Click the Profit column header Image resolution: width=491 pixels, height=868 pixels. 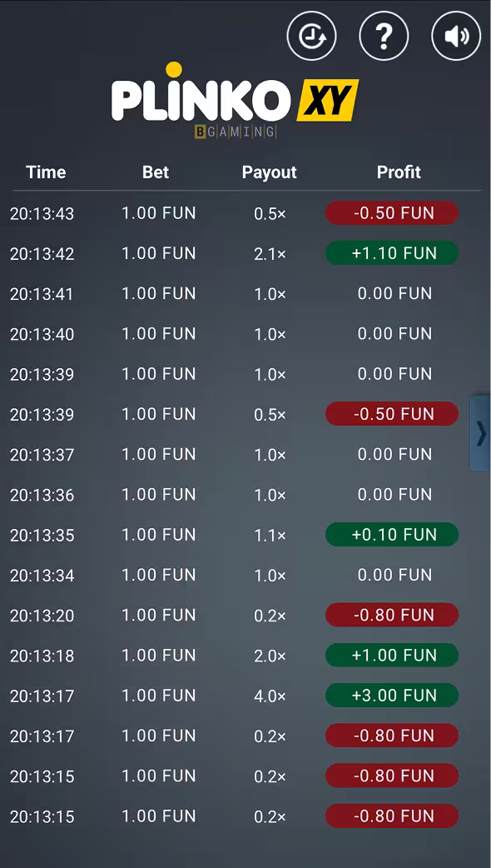point(399,172)
